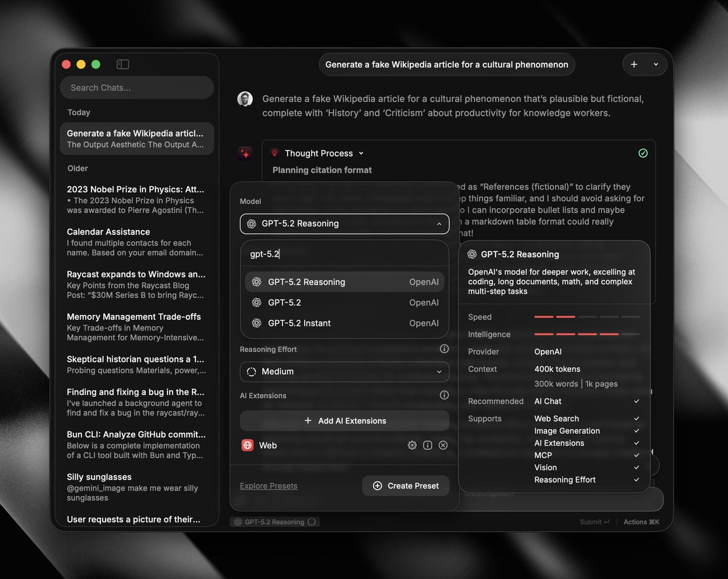The height and width of the screenshot is (579, 728).
Task: Click the Thought Process lightbulb icon
Action: (x=274, y=154)
